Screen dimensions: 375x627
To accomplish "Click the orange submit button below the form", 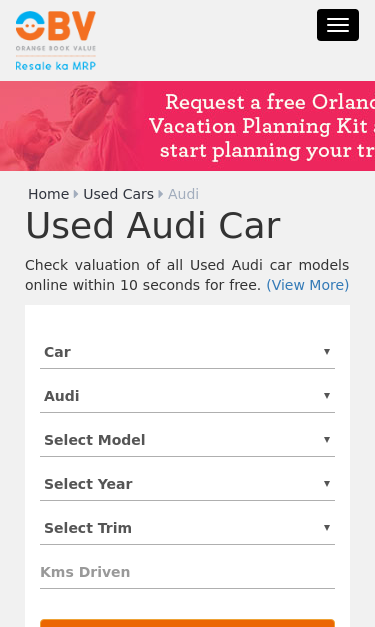I will pos(188,623).
